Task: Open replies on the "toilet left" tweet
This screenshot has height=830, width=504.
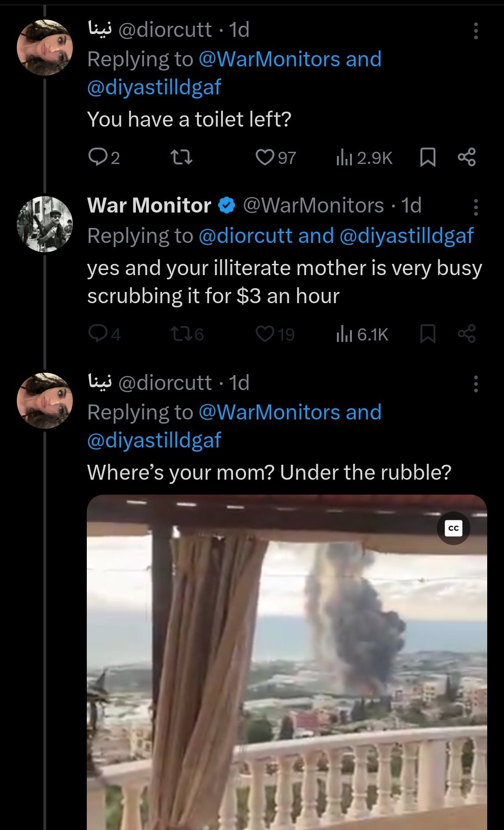Action: [x=98, y=157]
